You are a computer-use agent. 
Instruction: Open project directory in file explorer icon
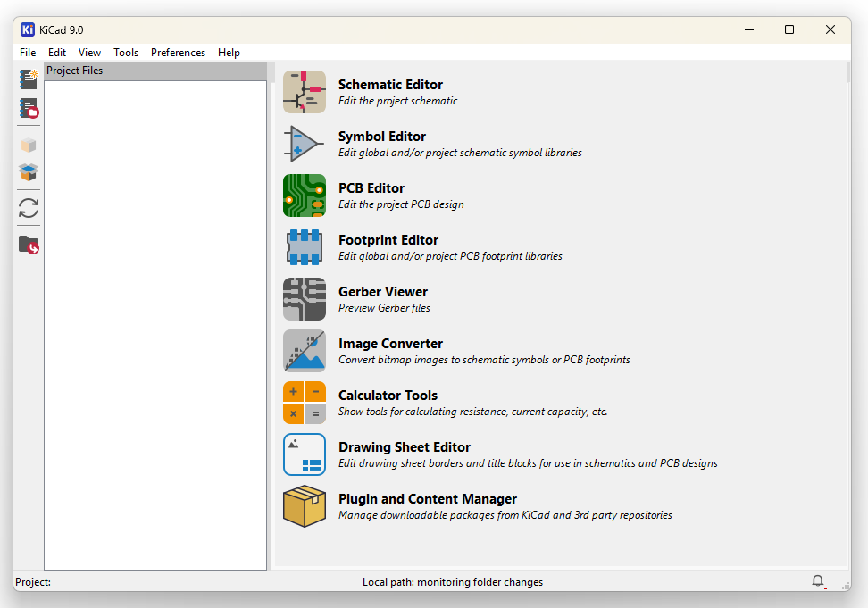pos(29,245)
